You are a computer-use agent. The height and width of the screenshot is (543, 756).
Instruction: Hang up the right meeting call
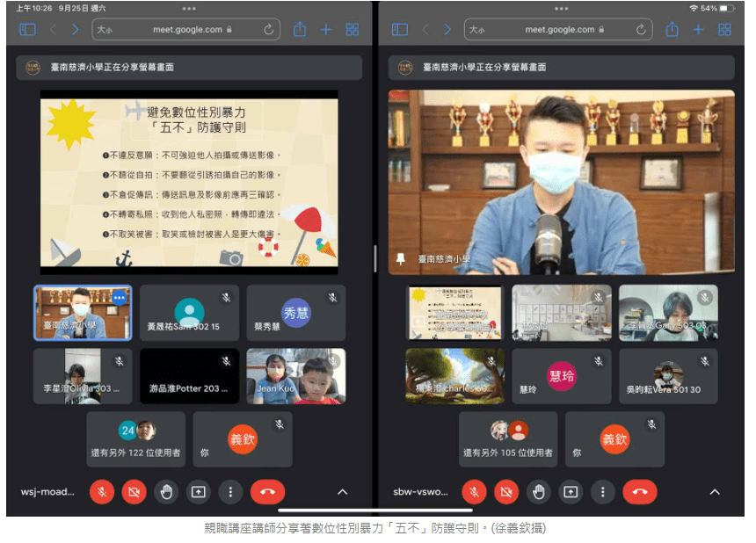click(639, 492)
